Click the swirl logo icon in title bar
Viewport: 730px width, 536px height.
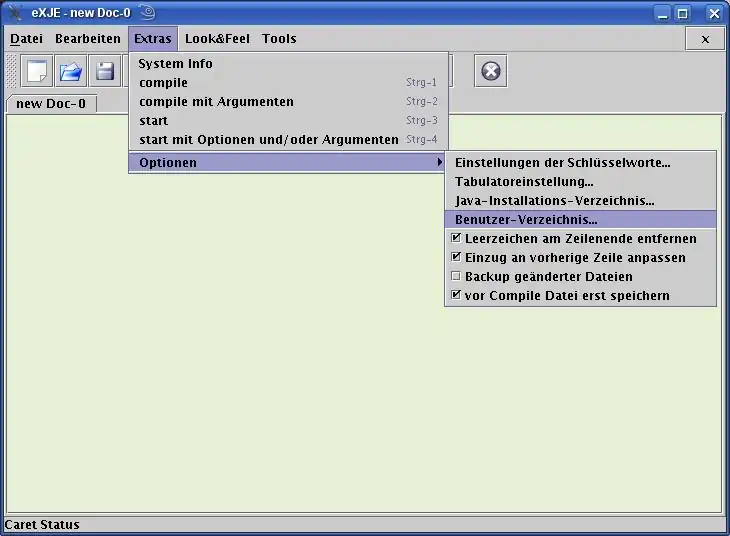(147, 13)
